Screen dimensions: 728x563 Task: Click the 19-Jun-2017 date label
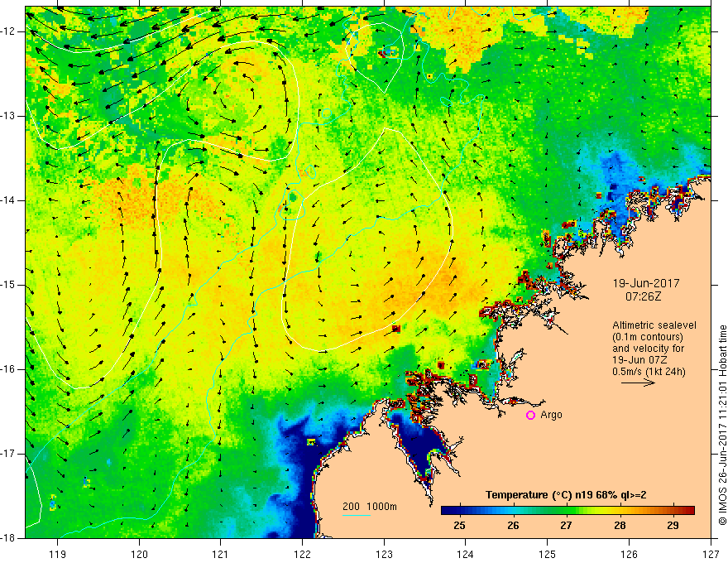[x=646, y=283]
